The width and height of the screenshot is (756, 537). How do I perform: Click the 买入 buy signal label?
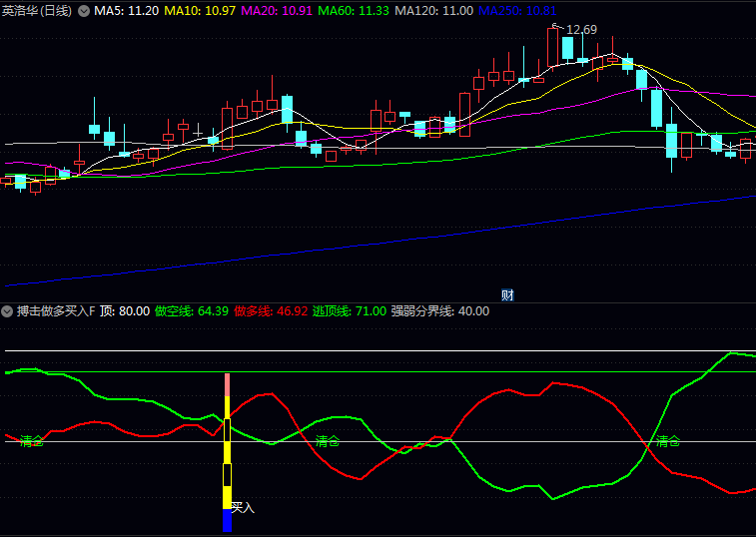pos(244,508)
